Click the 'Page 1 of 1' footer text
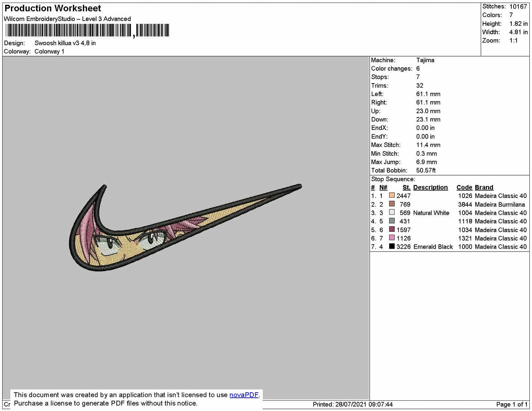Image resolution: width=532 pixels, height=411 pixels. [x=512, y=404]
